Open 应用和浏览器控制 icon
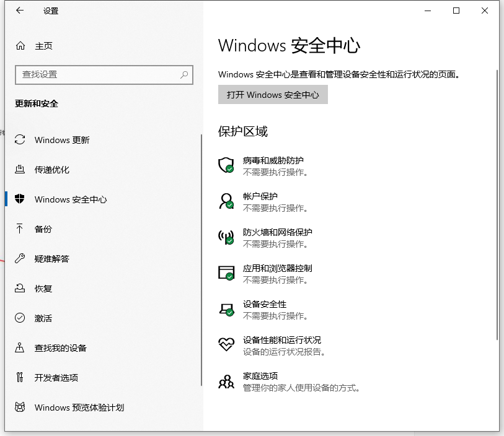Viewport: 504px width, 436px height. [226, 272]
